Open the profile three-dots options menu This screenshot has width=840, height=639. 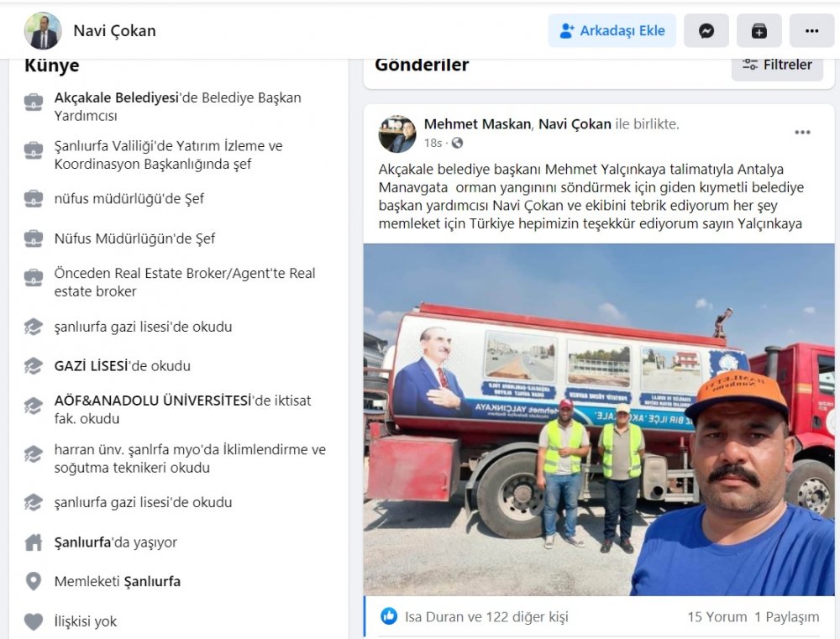tap(811, 31)
